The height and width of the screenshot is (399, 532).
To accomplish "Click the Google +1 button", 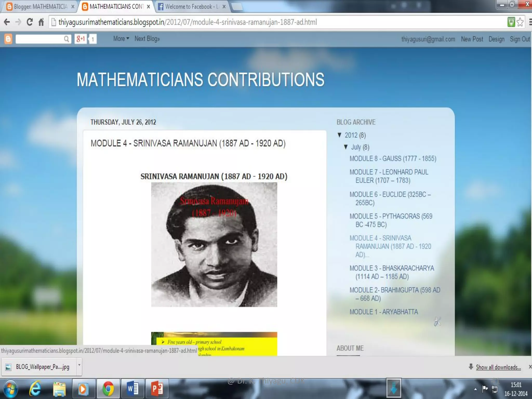I will (x=81, y=39).
